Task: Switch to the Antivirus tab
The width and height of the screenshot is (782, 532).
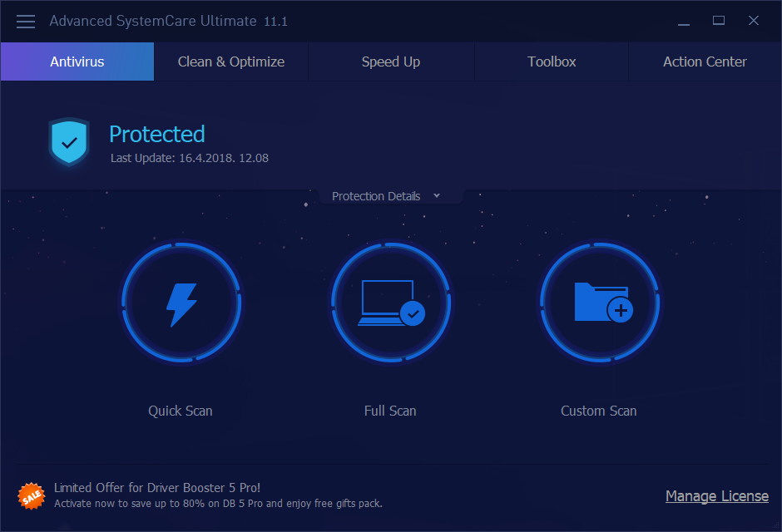Action: click(77, 62)
